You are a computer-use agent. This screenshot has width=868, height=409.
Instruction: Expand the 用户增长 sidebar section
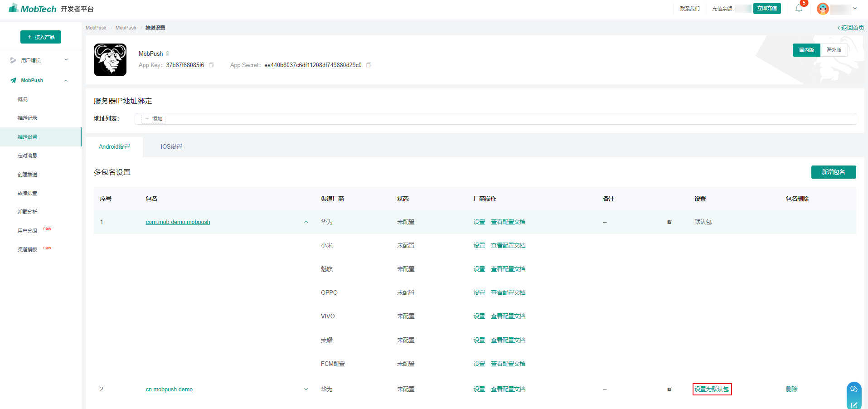(x=66, y=60)
